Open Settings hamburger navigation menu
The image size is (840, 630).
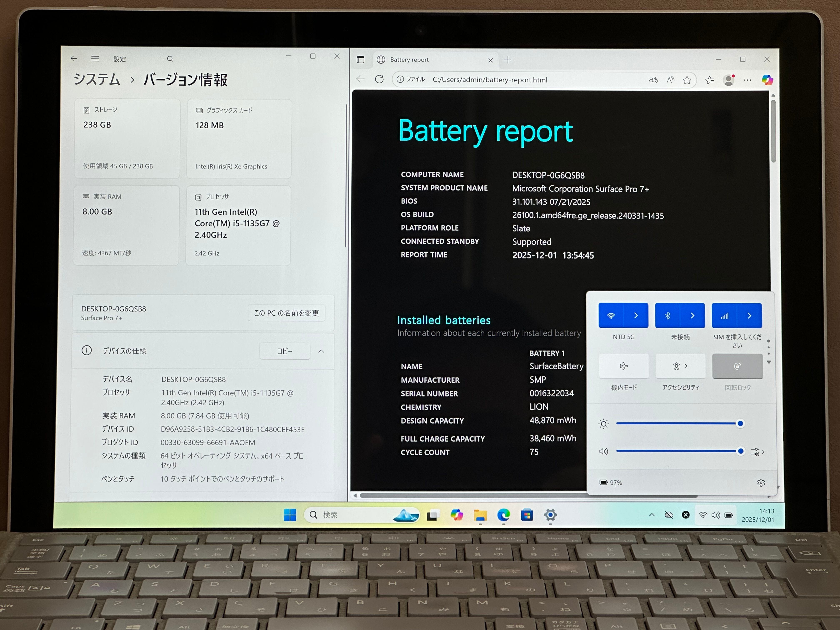point(95,59)
